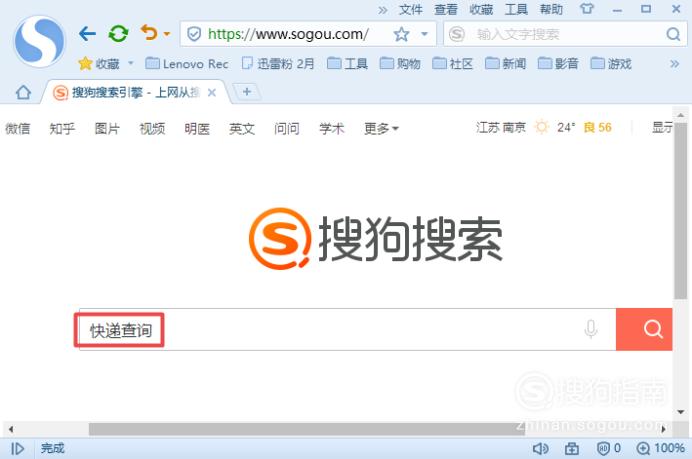Expand the 更多 dropdown
The width and height of the screenshot is (692, 459).
[x=381, y=128]
